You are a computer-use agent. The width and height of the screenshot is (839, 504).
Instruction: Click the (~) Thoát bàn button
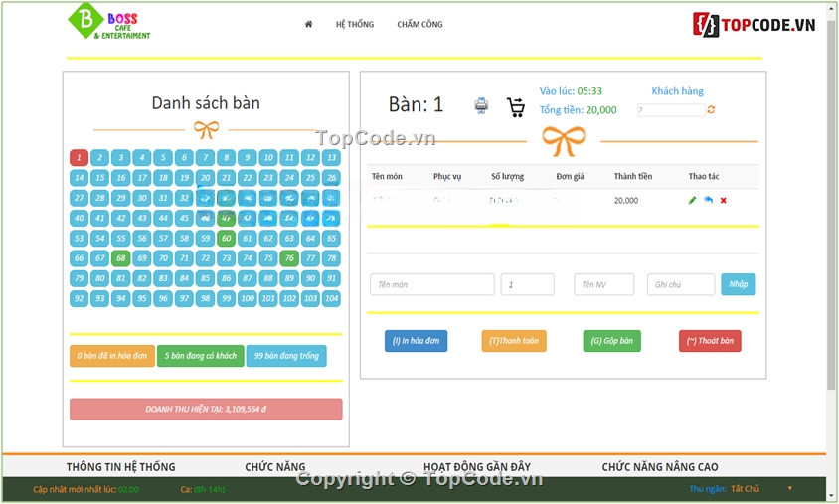(710, 341)
